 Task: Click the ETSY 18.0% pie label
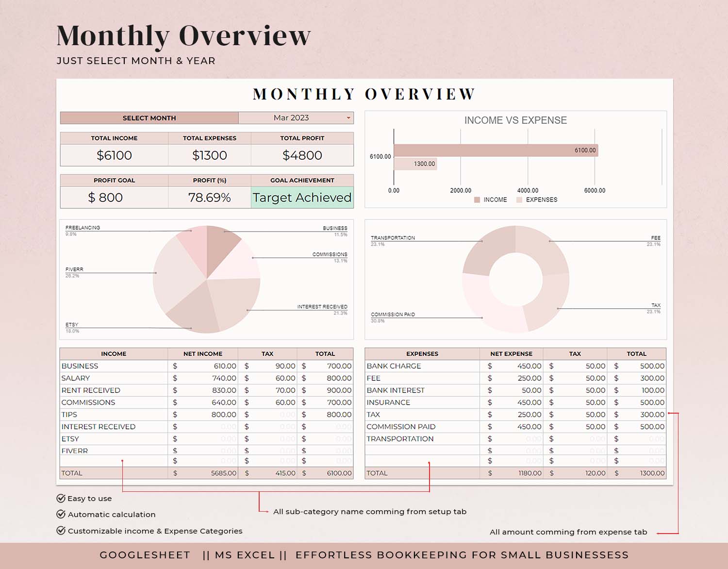point(72,328)
